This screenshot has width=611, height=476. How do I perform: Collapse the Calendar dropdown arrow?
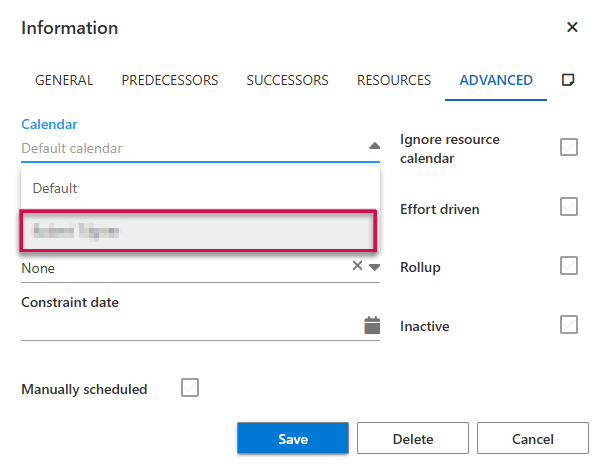tap(374, 146)
